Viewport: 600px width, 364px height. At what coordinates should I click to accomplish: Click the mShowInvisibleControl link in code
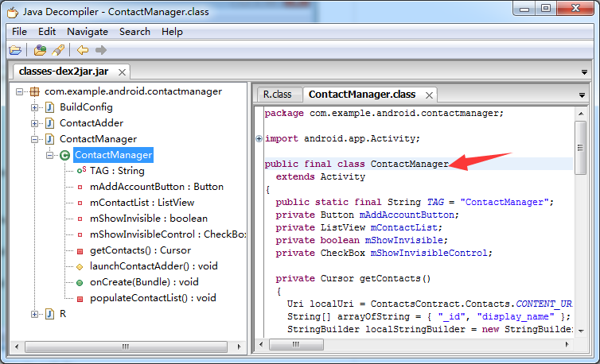429,253
